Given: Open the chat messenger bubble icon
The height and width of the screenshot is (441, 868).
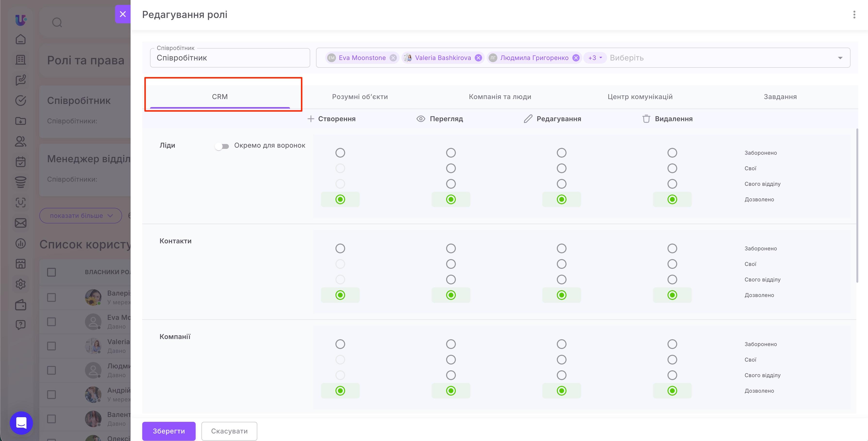Looking at the screenshot, I should pos(21,423).
